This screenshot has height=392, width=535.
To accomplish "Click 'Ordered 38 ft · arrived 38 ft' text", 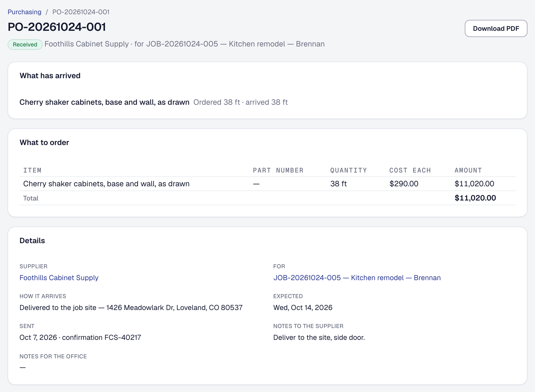I will click(240, 102).
